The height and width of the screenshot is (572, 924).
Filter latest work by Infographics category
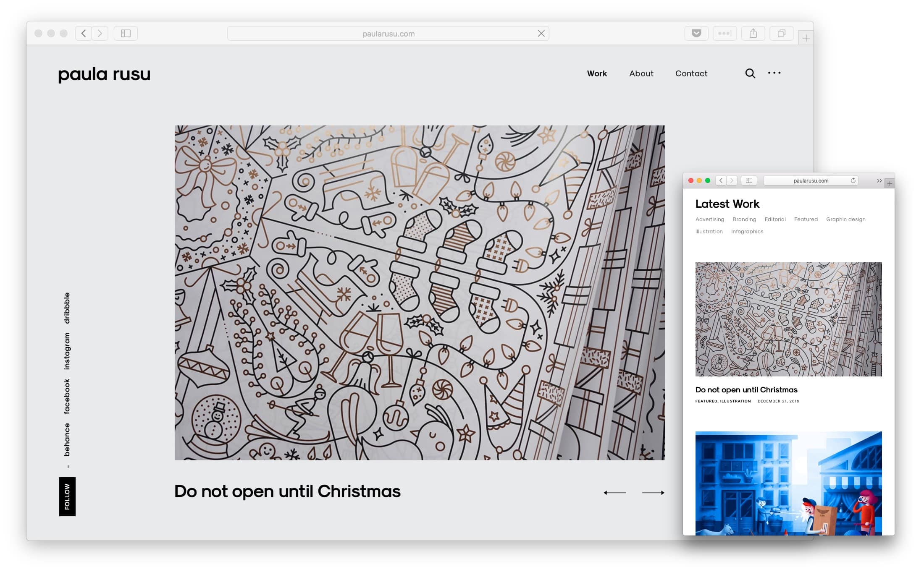pos(747,232)
